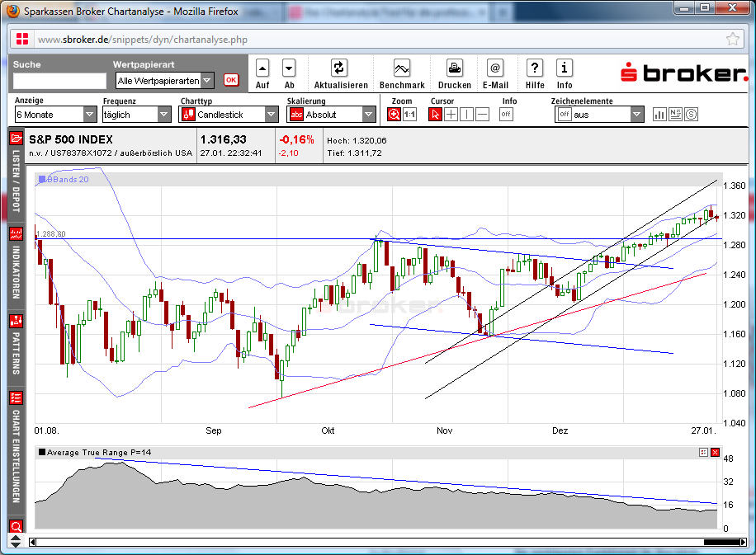Select the arrow pointer cursor

(x=436, y=114)
